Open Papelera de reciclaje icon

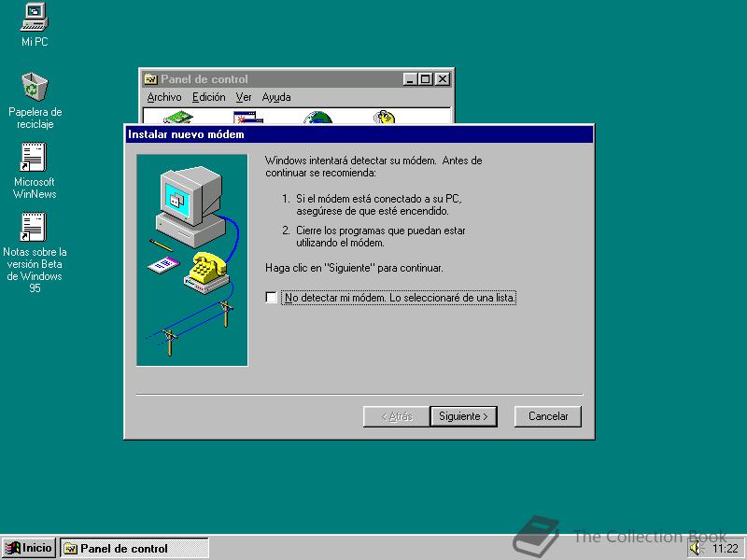(x=35, y=101)
